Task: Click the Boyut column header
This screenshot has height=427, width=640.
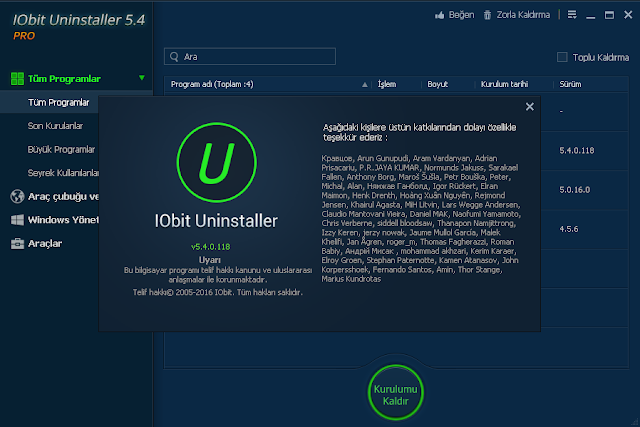Action: point(438,84)
